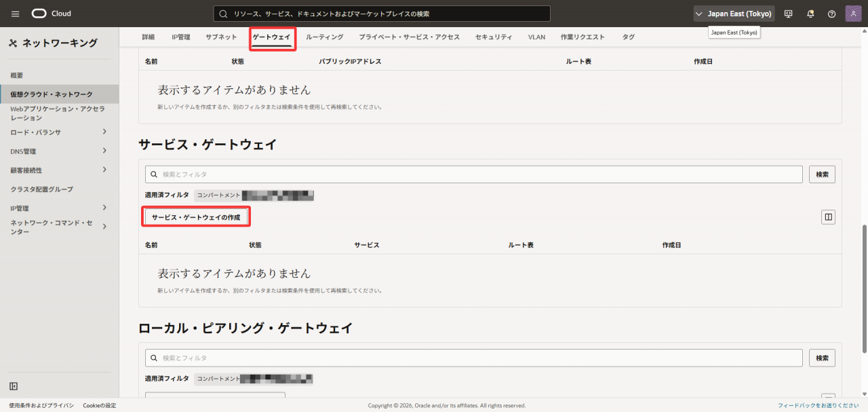Click フィードバックをお送りください link
The height and width of the screenshot is (412, 868).
[x=819, y=405]
